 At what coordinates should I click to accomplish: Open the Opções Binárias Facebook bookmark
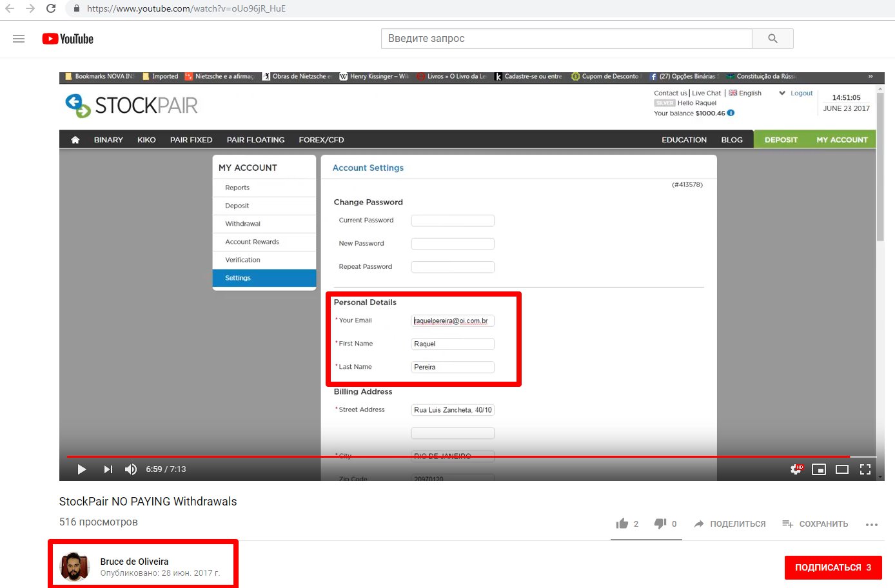[x=683, y=76]
